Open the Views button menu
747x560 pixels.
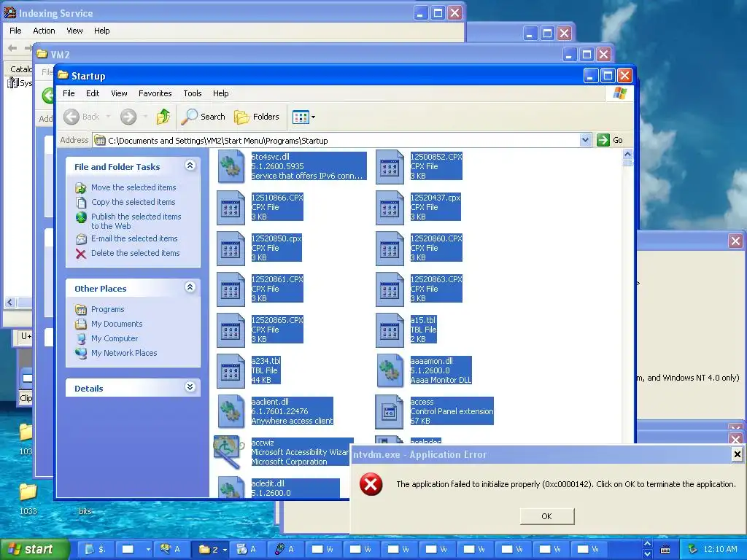[x=303, y=117]
